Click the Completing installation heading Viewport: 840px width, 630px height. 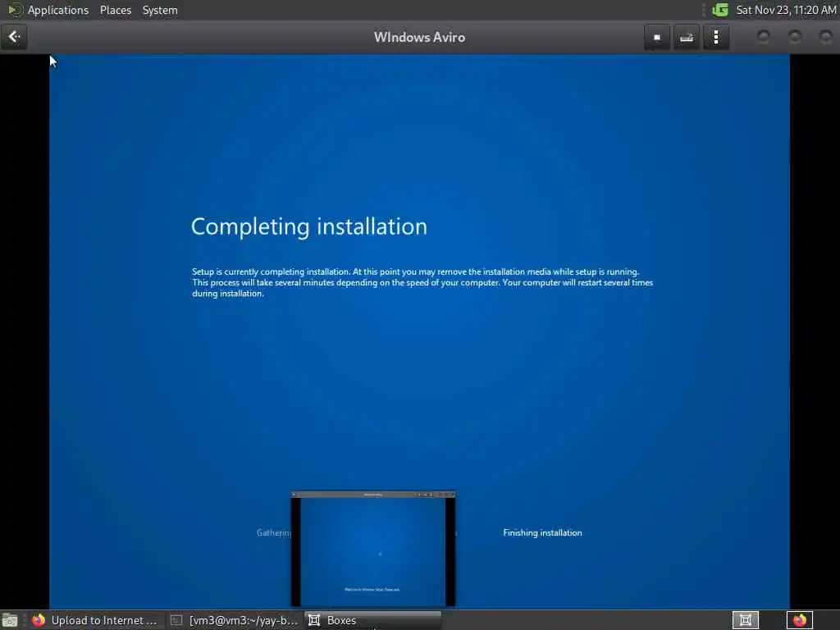(x=309, y=226)
